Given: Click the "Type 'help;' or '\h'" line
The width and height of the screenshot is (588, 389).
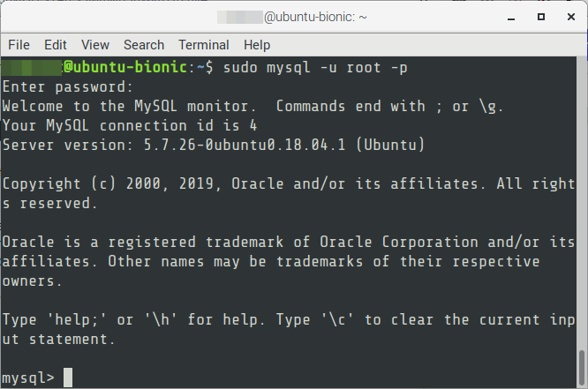Looking at the screenshot, I should [289, 320].
